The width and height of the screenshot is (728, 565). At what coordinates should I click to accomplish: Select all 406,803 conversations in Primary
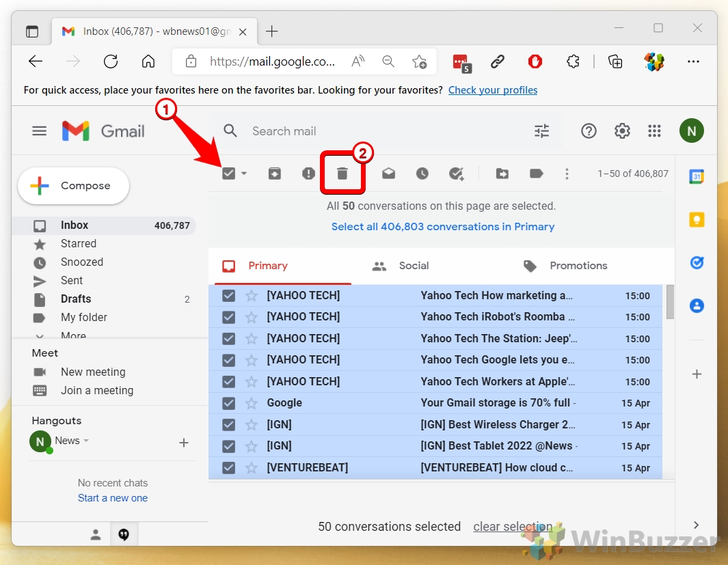pos(443,226)
